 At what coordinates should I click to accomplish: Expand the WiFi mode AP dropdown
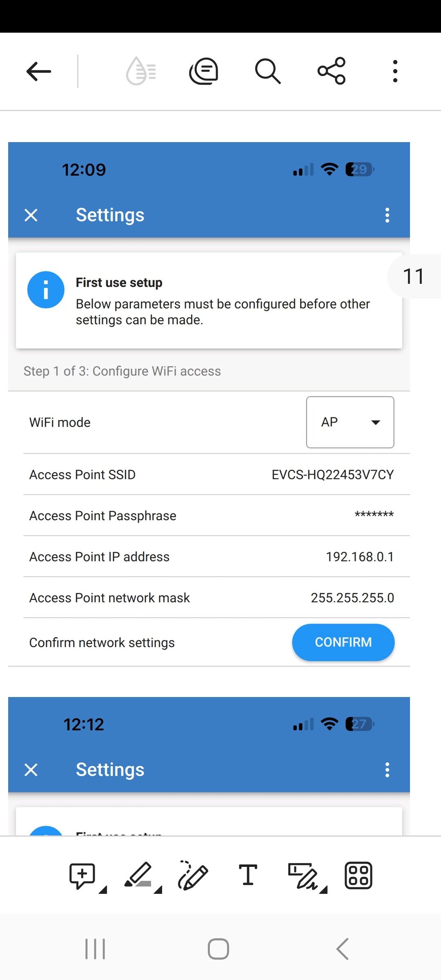click(350, 422)
